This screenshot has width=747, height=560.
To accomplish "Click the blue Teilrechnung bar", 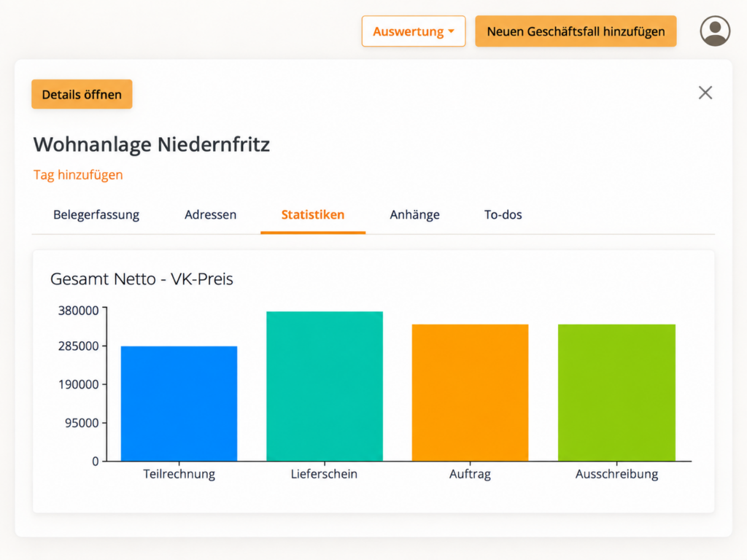I will [x=179, y=403].
